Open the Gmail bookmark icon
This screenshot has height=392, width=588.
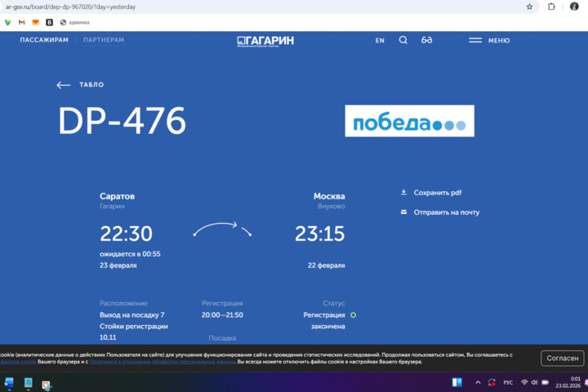click(x=22, y=22)
